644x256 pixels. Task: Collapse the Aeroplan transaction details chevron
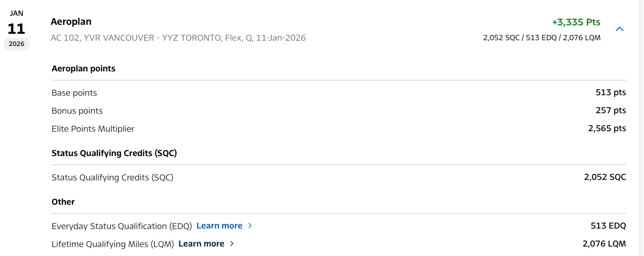click(619, 29)
